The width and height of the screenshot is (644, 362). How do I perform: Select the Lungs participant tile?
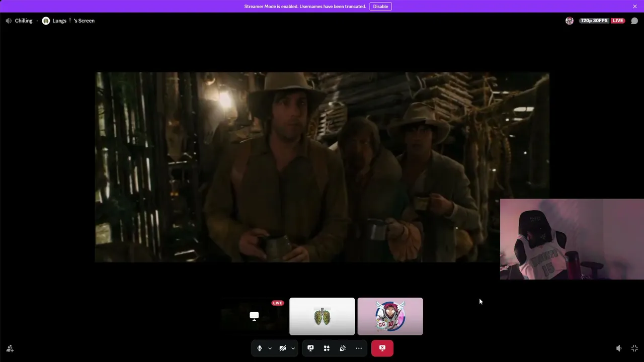pyautogui.click(x=322, y=316)
